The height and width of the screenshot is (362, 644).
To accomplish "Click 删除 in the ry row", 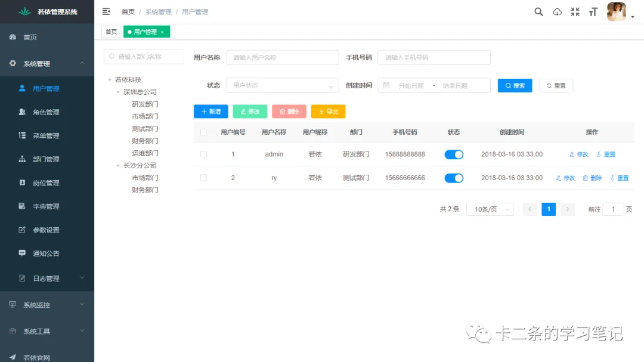I will click(592, 178).
